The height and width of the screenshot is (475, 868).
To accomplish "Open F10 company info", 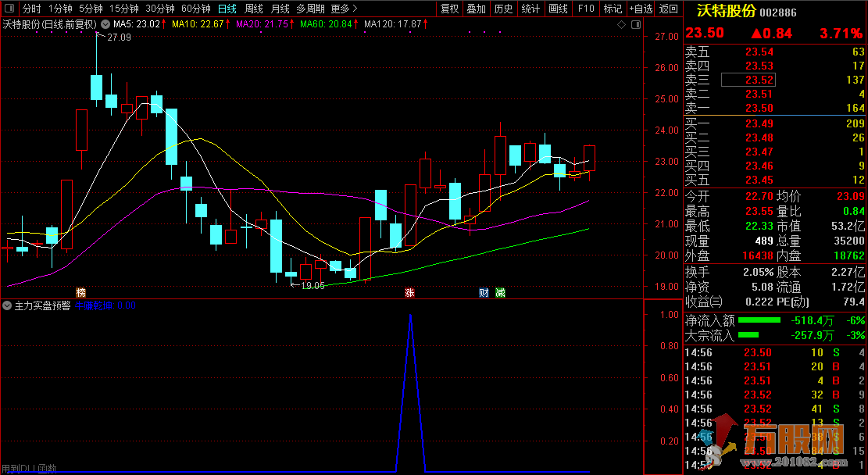I will (586, 9).
